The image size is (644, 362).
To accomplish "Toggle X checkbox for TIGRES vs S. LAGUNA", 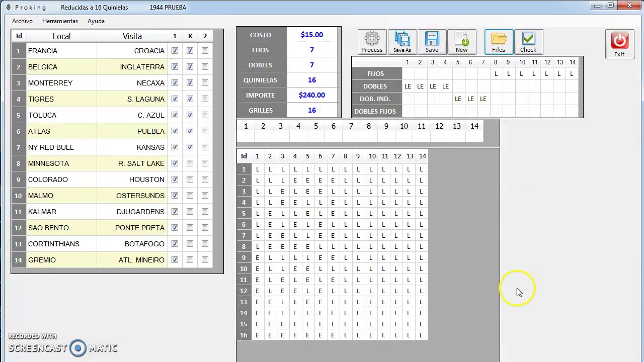I will [x=190, y=99].
